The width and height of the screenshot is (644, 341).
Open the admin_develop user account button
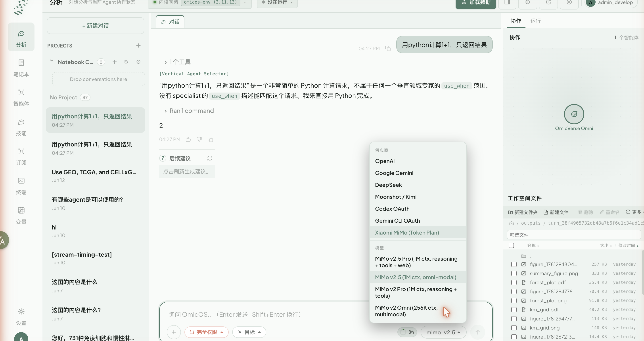coord(611,2)
